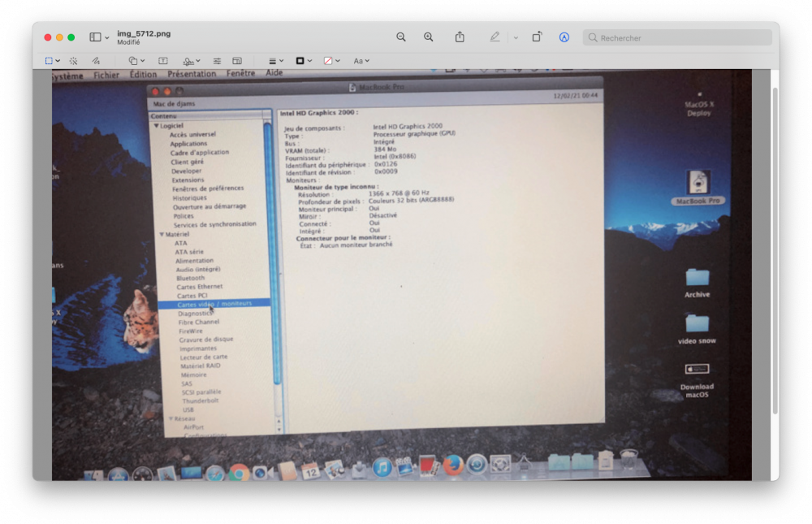Screen dimensions: 812x524
Task: Click the 1366 x 768 @ 60 Hz value
Action: tap(399, 193)
